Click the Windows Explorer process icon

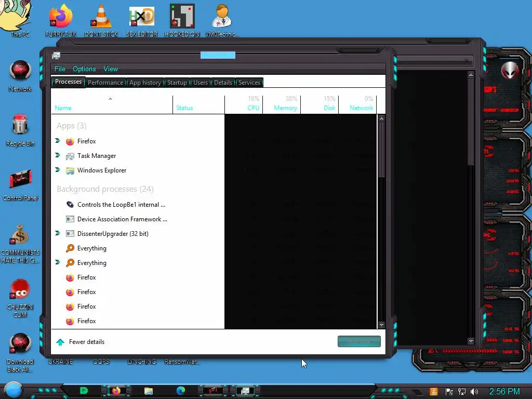(x=70, y=170)
